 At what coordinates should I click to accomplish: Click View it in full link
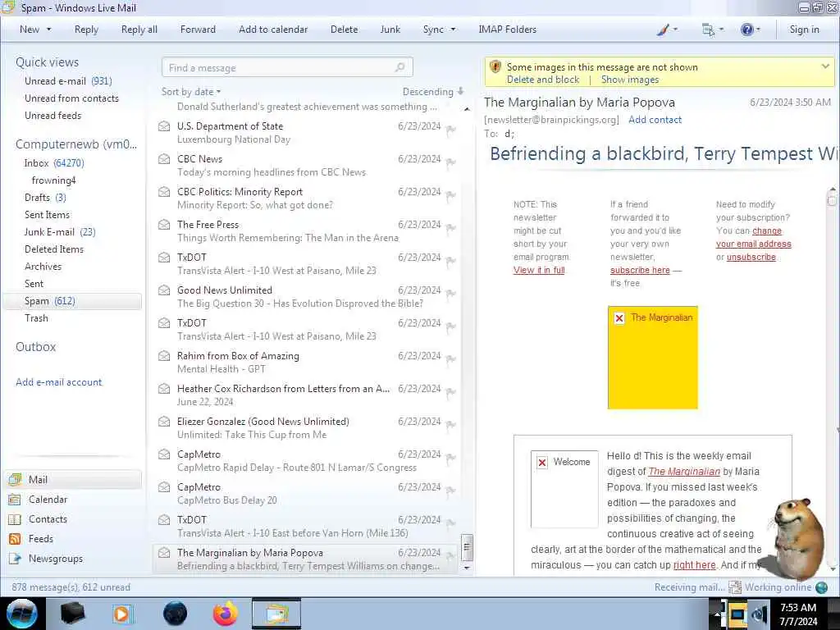[539, 270]
